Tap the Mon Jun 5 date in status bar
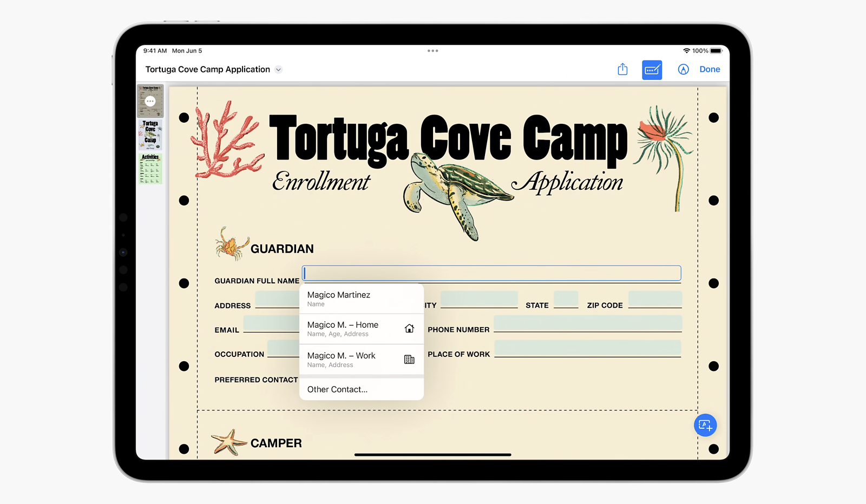This screenshot has width=866, height=504. pos(187,51)
